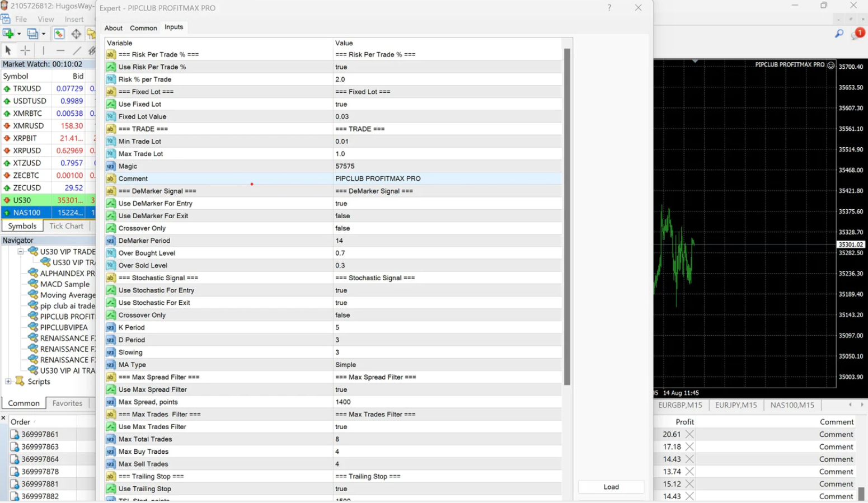This screenshot has width=868, height=503.
Task: Switch to the Common tab in dialog
Action: (x=143, y=28)
